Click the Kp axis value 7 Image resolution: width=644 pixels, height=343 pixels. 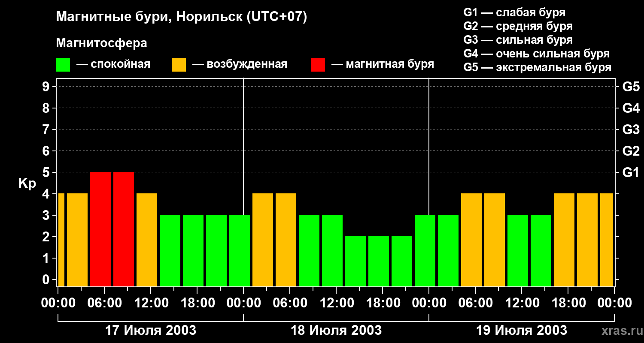46,129
